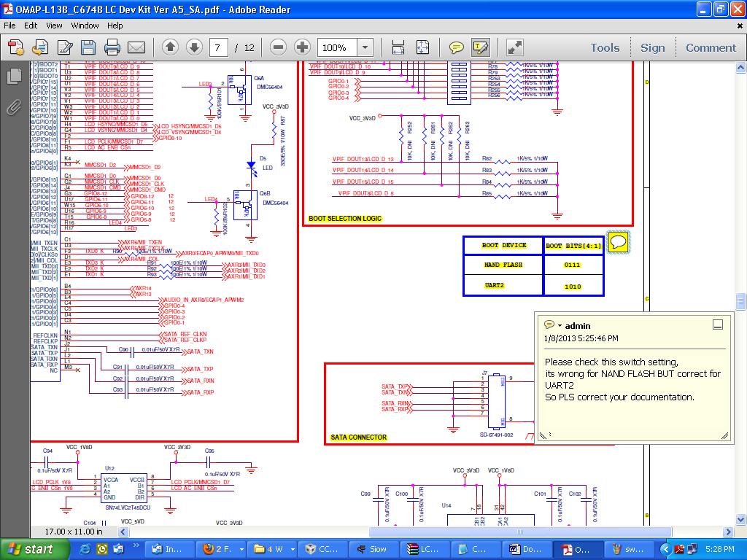Go to next page
Viewport: 747px width, 560px height.
pos(194,47)
